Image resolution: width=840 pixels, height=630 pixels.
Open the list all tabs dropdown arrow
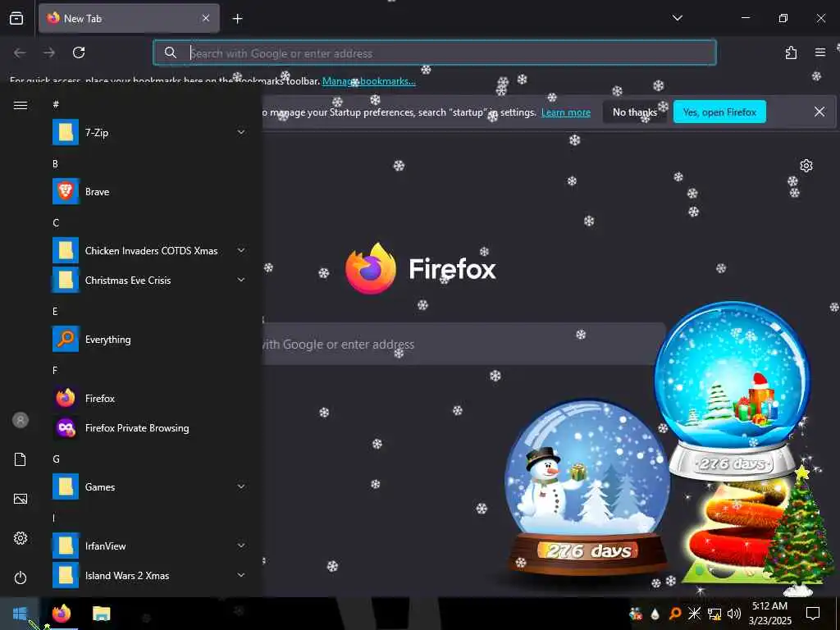[677, 18]
